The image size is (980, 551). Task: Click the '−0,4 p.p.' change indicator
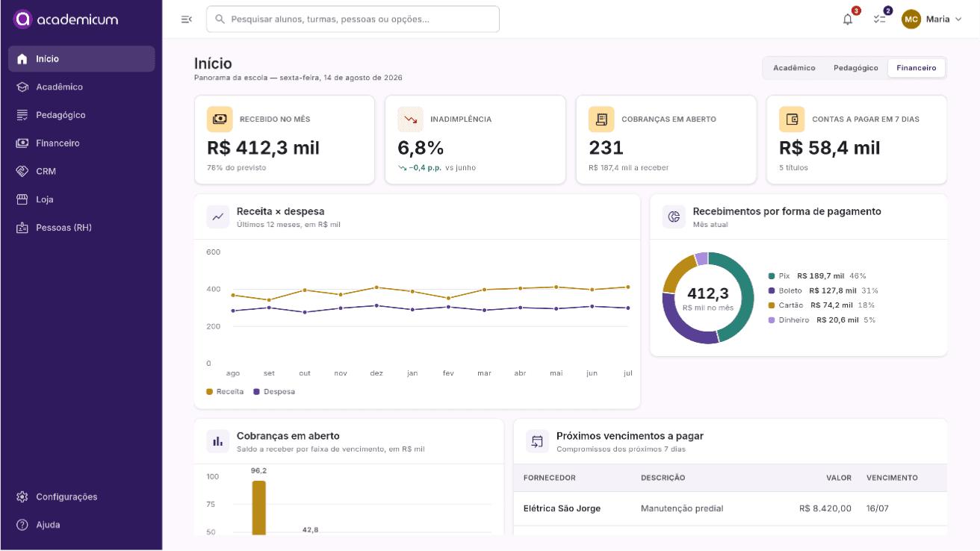tap(424, 168)
